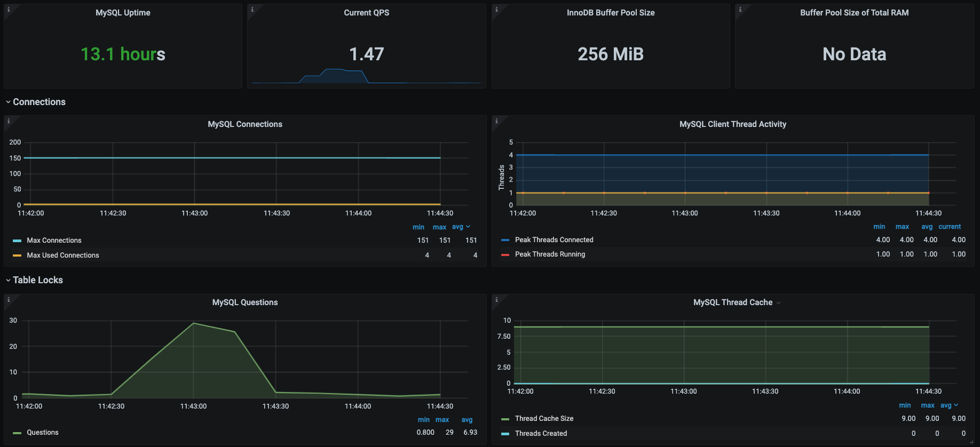The height and width of the screenshot is (447, 980).
Task: Click Thread Cache Size green color swatch
Action: pos(505,419)
